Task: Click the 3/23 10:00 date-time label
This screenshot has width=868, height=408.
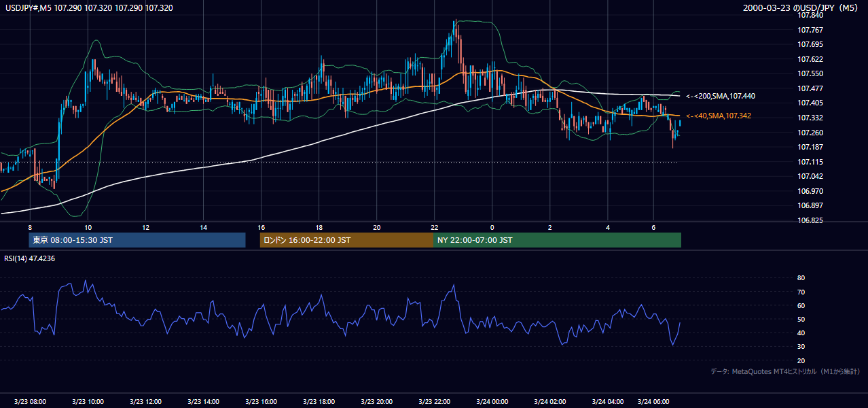Action: (x=88, y=402)
